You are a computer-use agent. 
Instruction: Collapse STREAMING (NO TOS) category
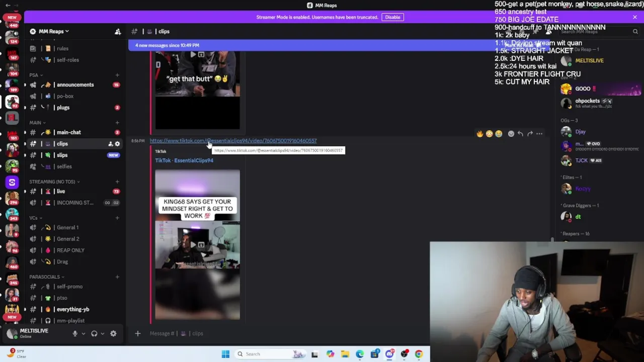[54, 182]
